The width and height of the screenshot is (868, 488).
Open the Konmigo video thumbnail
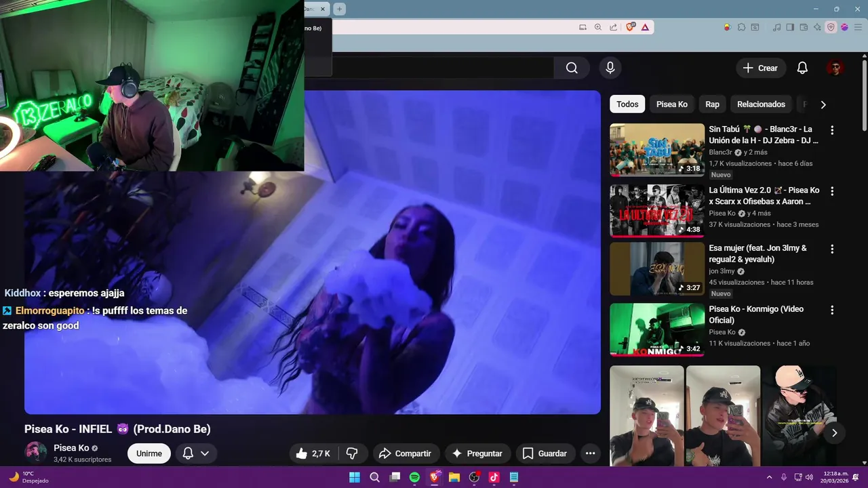tap(657, 329)
